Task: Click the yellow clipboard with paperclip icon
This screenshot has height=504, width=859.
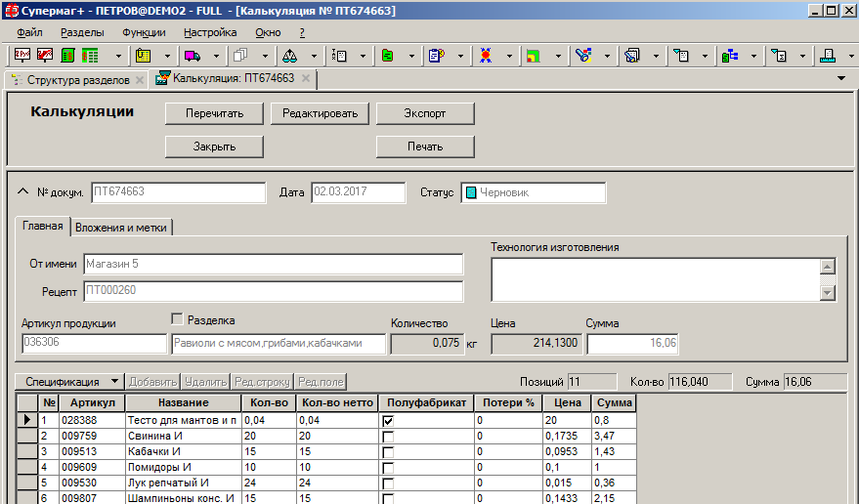Action: tap(143, 56)
